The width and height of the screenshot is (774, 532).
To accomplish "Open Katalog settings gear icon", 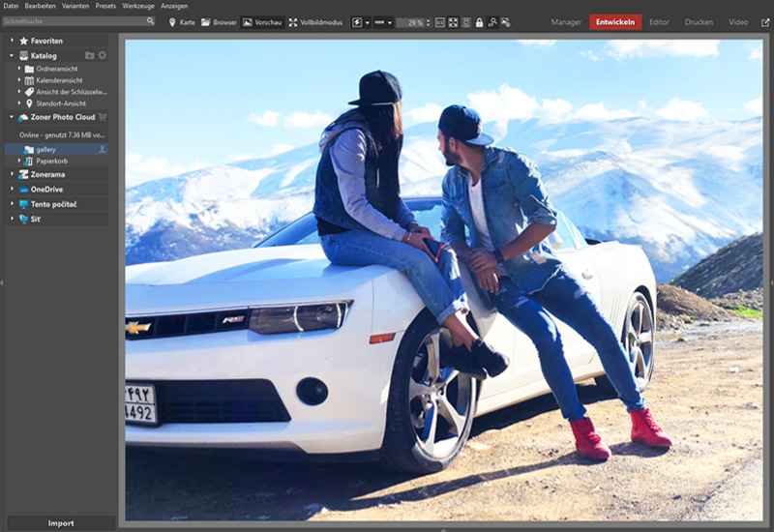I will tap(103, 56).
